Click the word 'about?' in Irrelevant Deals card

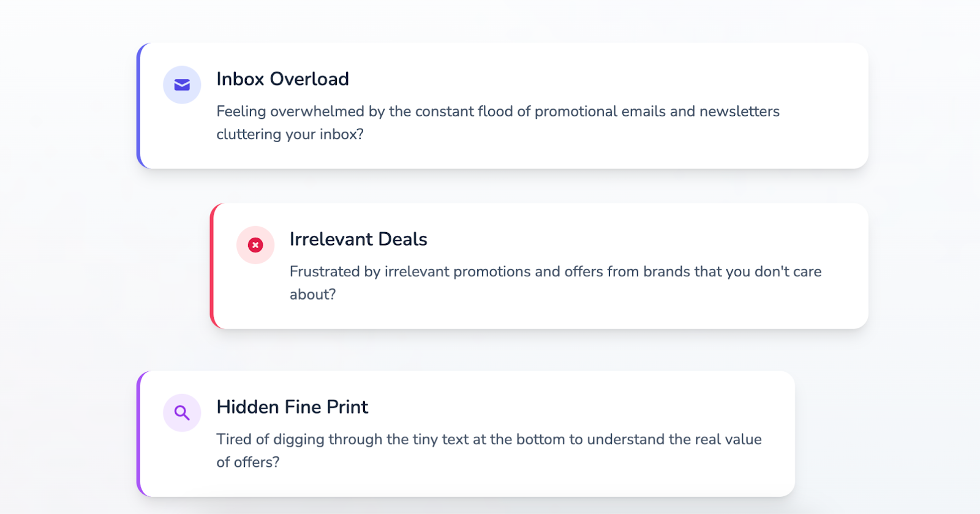point(312,295)
